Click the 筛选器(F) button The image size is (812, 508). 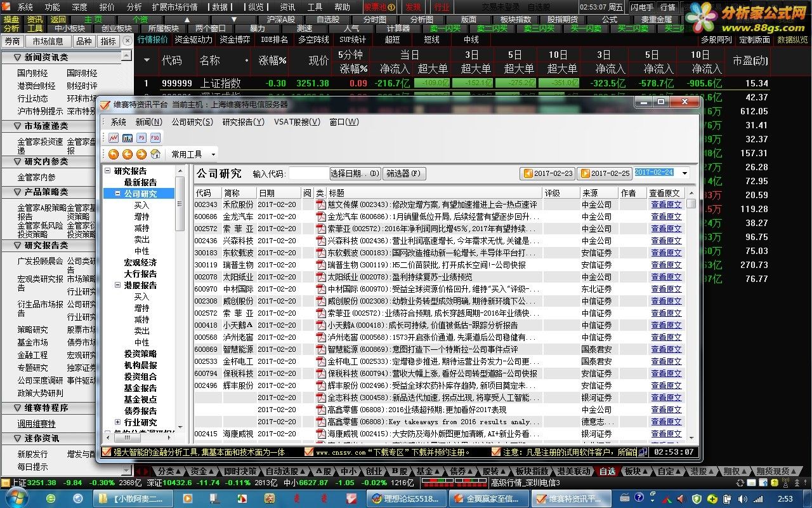(404, 173)
